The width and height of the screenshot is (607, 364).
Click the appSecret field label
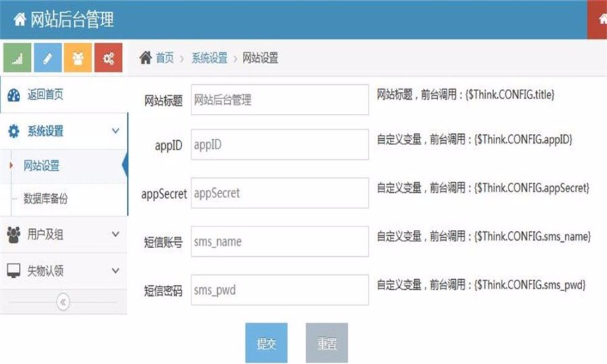(x=164, y=194)
